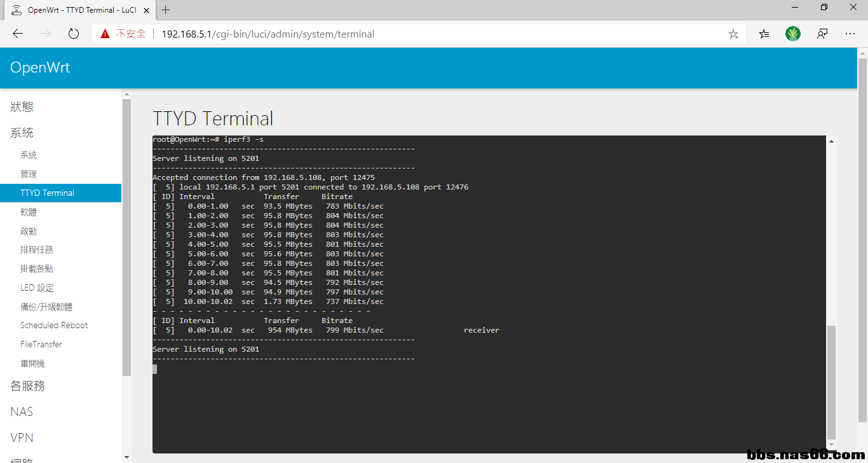This screenshot has height=463, width=868.
Task: Expand the 各服務 sidebar section
Action: click(27, 386)
